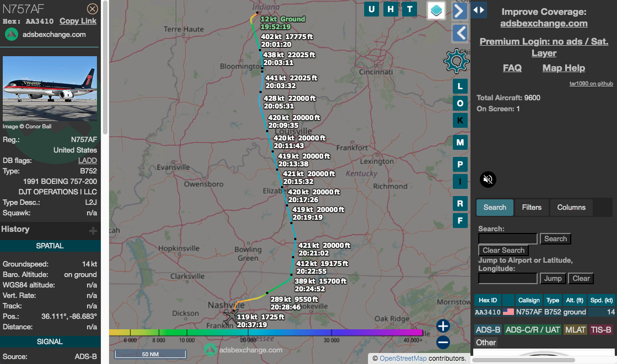The width and height of the screenshot is (617, 364).
Task: Open Premium Login link
Action: pos(544,47)
